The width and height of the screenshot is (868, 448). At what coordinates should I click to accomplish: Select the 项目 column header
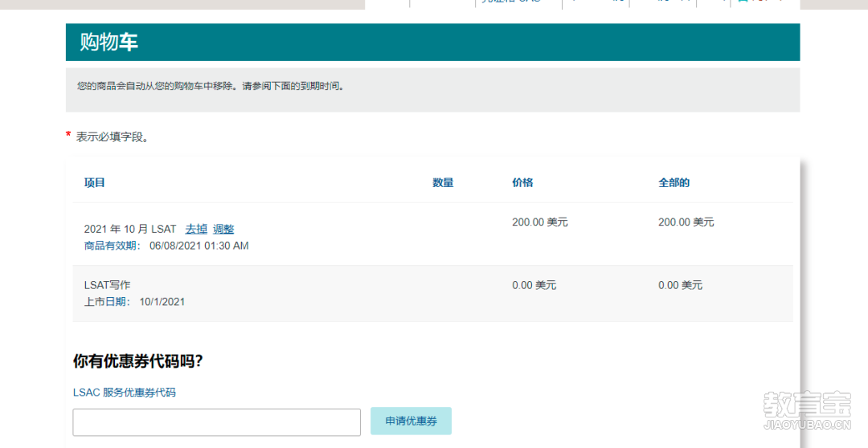pos(94,182)
